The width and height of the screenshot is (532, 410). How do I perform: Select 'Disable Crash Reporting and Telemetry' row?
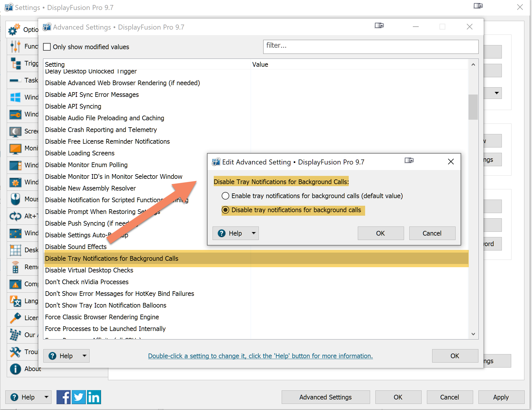(x=256, y=130)
